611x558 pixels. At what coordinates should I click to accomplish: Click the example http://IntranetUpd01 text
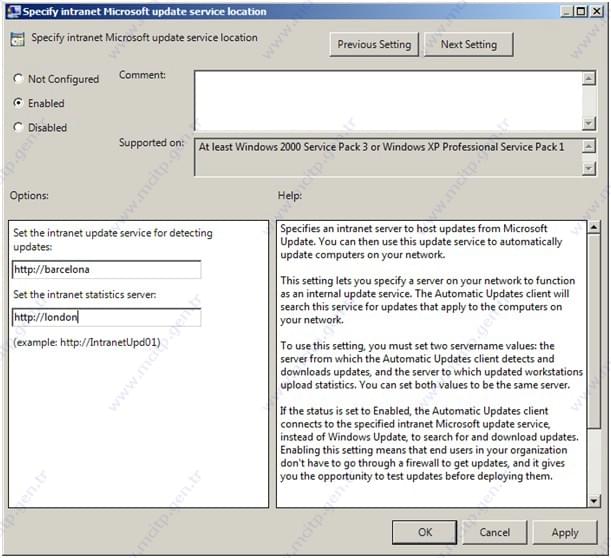[87, 343]
